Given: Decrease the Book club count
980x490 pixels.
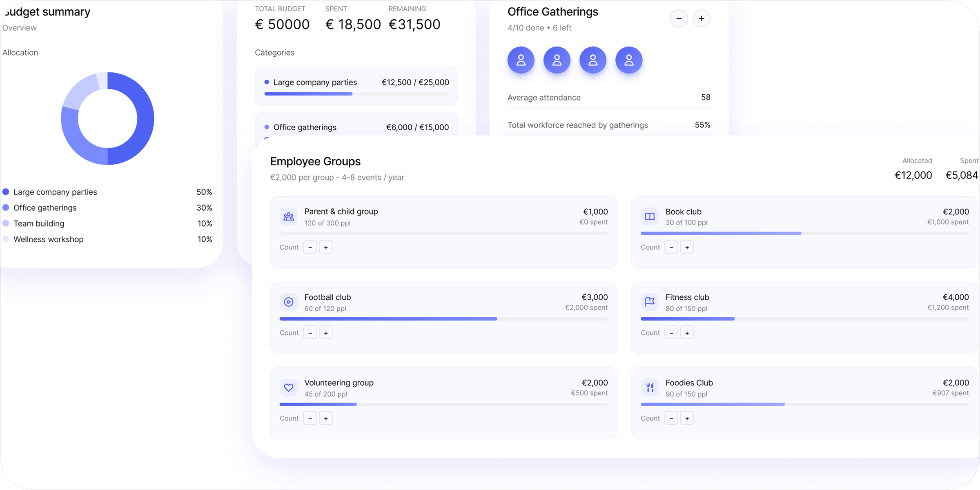Looking at the screenshot, I should tap(671, 247).
